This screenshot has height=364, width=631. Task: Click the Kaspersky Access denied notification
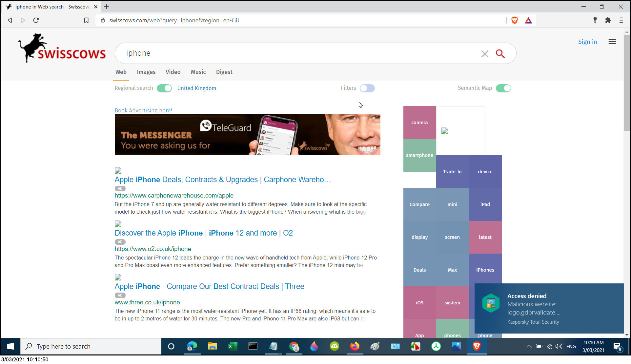[549, 308]
